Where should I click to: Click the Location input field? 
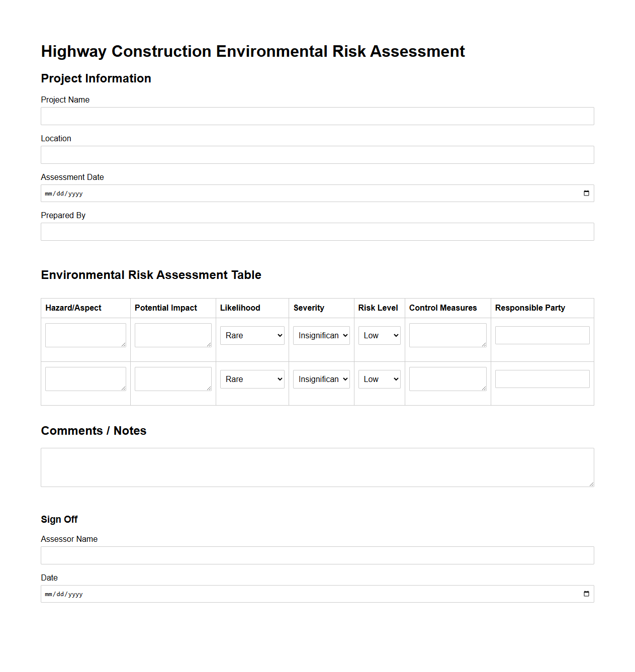[x=317, y=155]
